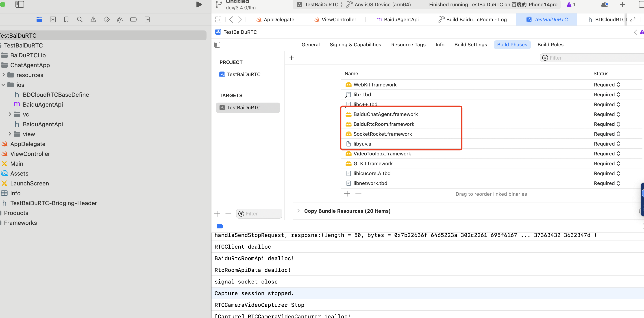
Task: Click the issue warning indicator in toolbar
Action: pos(571,4)
